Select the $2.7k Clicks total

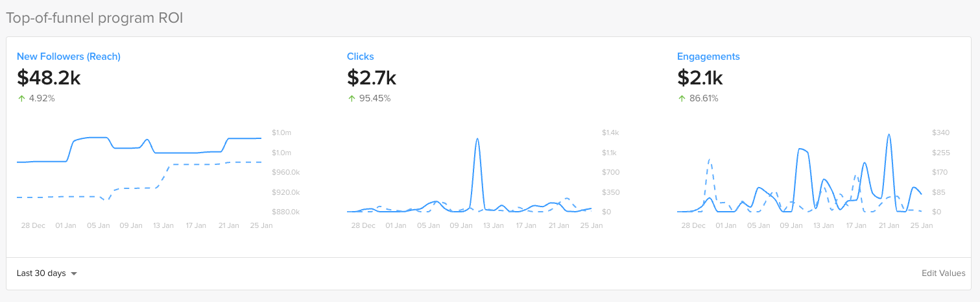(x=372, y=78)
